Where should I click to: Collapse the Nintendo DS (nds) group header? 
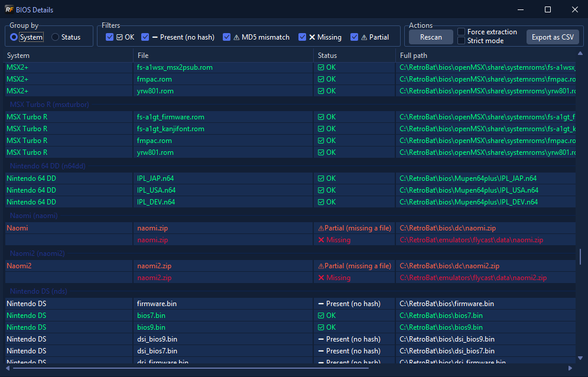38,291
